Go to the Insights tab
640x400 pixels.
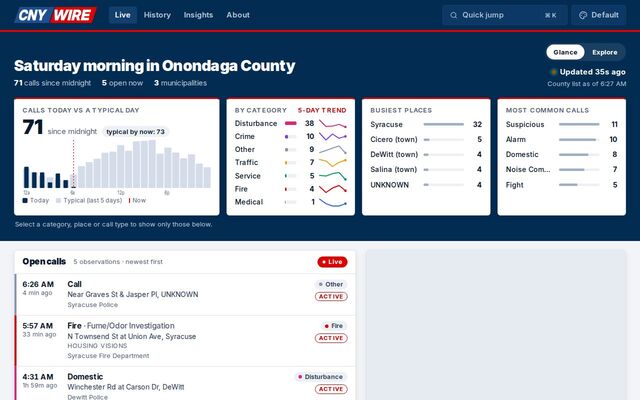pyautogui.click(x=198, y=15)
